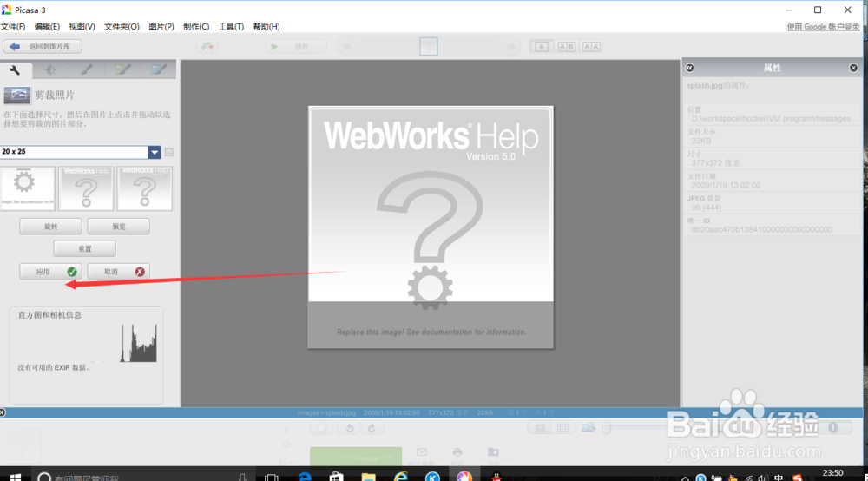The height and width of the screenshot is (481, 868).
Task: Select the middle crop suggestion thumbnail
Action: pyautogui.click(x=86, y=188)
